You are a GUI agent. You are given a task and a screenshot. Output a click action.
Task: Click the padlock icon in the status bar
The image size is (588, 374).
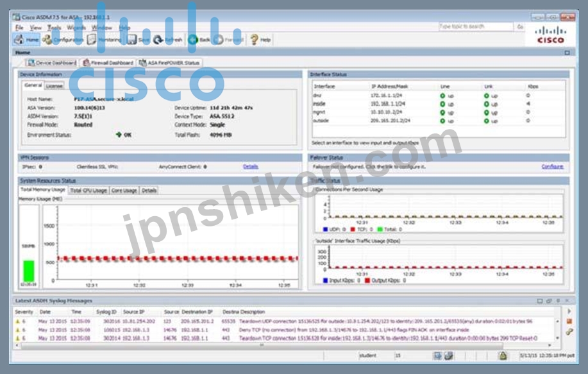point(503,355)
